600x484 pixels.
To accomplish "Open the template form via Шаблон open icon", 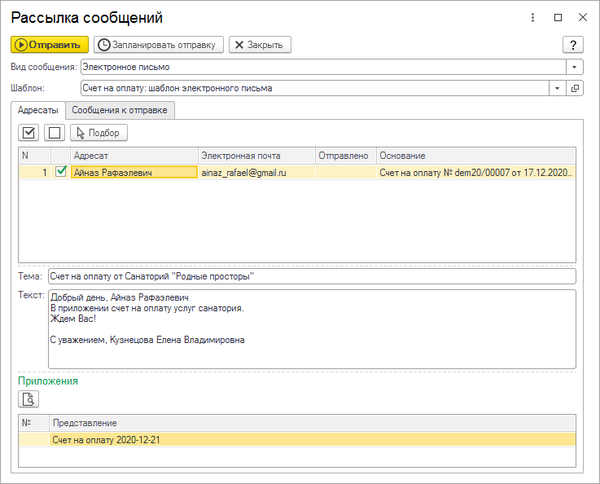I will click(575, 88).
